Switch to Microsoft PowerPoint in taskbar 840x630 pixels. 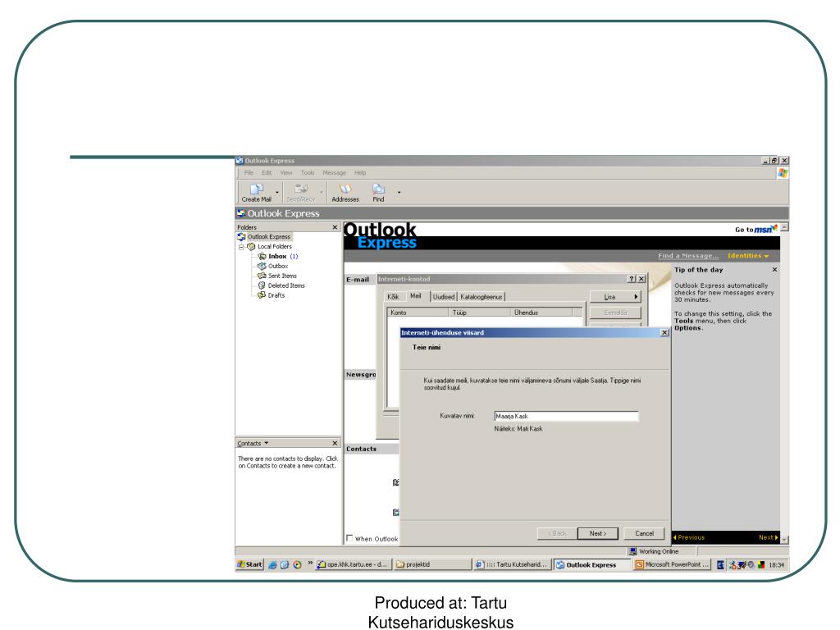coord(673,564)
